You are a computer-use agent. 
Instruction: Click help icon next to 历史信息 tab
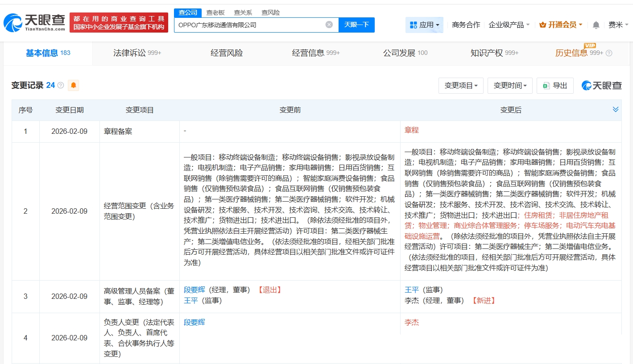[x=609, y=53]
